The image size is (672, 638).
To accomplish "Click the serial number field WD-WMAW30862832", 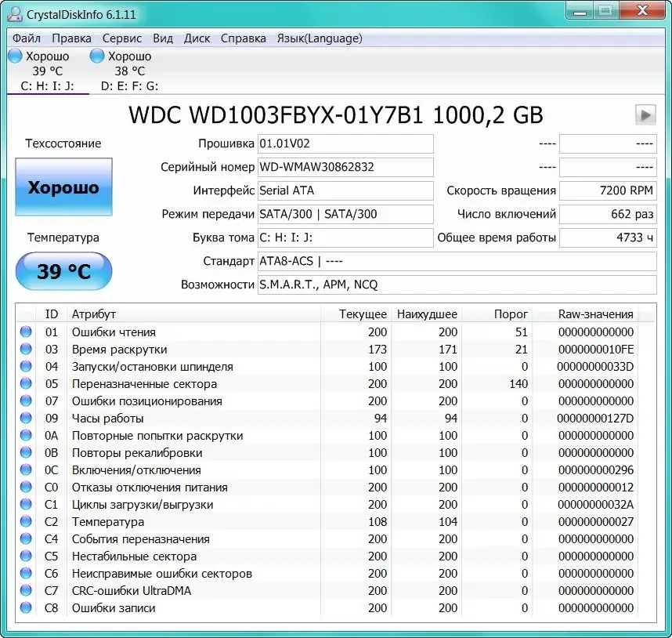I will click(345, 167).
